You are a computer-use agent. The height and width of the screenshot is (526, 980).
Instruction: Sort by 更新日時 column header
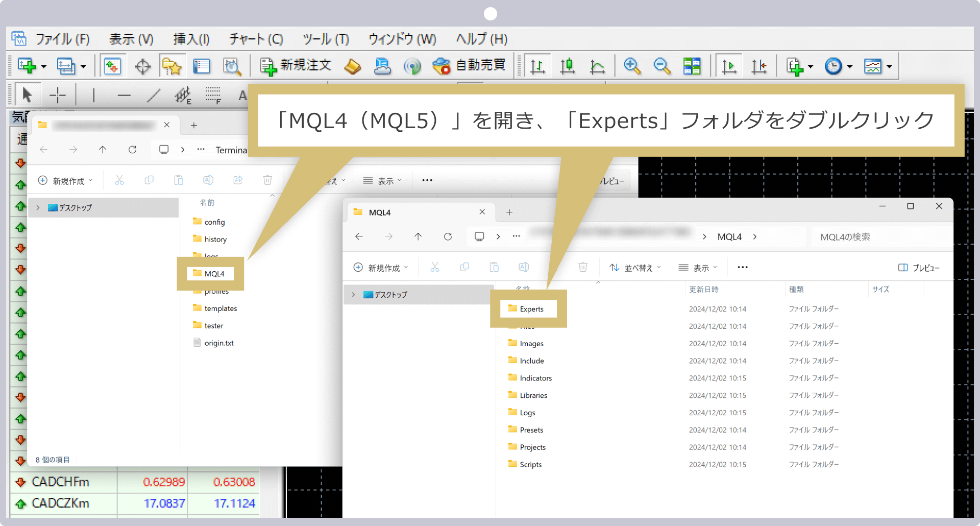[704, 290]
